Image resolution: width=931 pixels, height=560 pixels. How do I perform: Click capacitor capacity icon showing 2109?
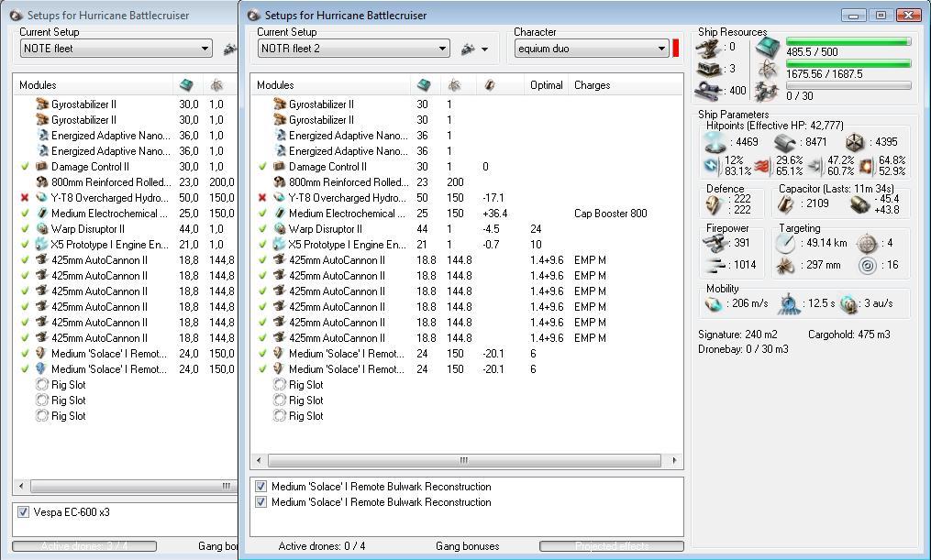click(x=787, y=204)
